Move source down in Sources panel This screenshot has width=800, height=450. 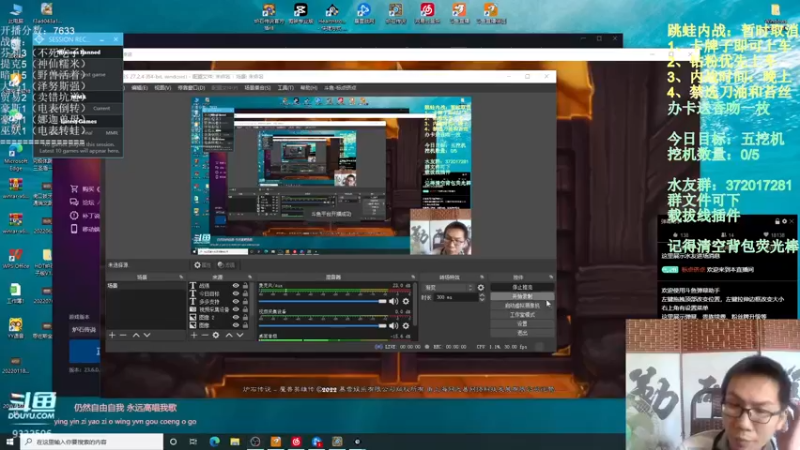[x=240, y=335]
